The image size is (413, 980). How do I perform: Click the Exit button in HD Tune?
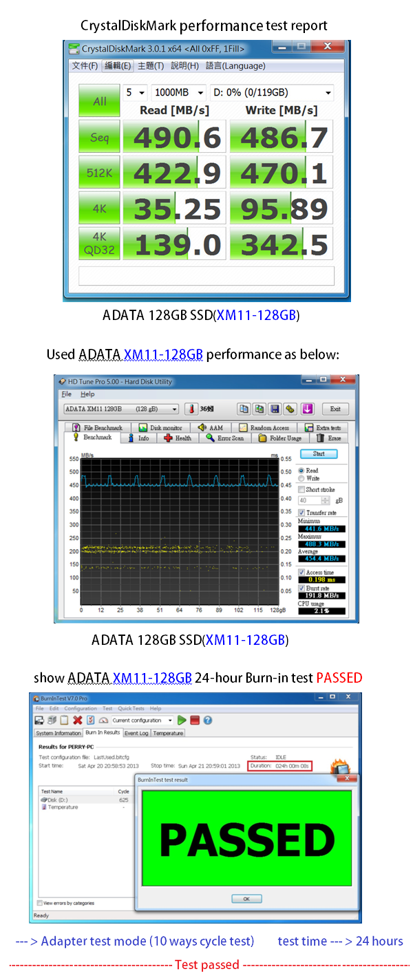[x=335, y=409]
